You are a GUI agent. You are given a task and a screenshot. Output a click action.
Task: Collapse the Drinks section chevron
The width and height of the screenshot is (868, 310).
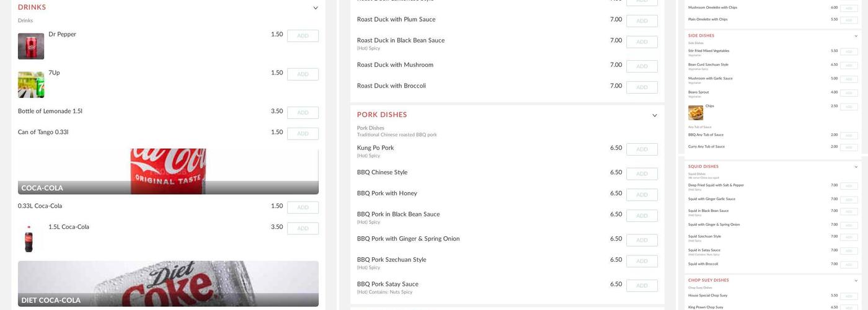[316, 8]
